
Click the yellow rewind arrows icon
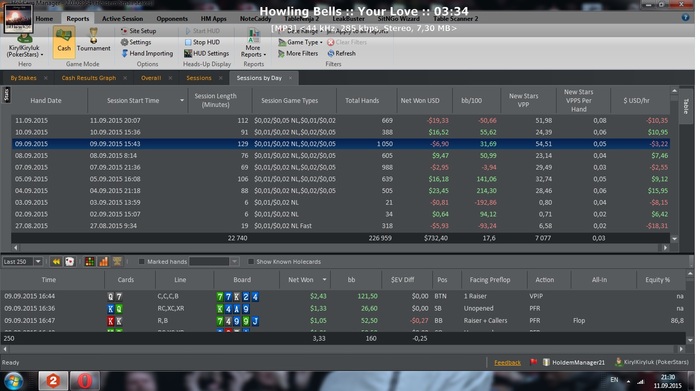[56, 262]
